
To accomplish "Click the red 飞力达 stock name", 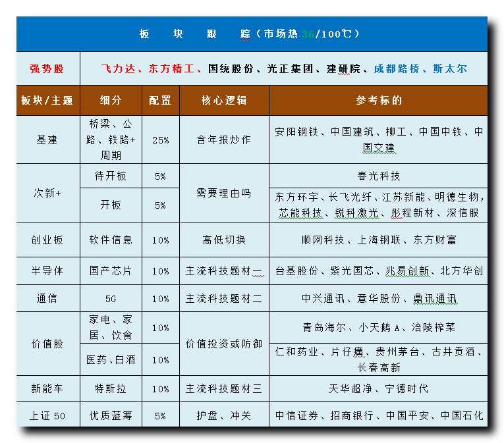I will 118,68.
